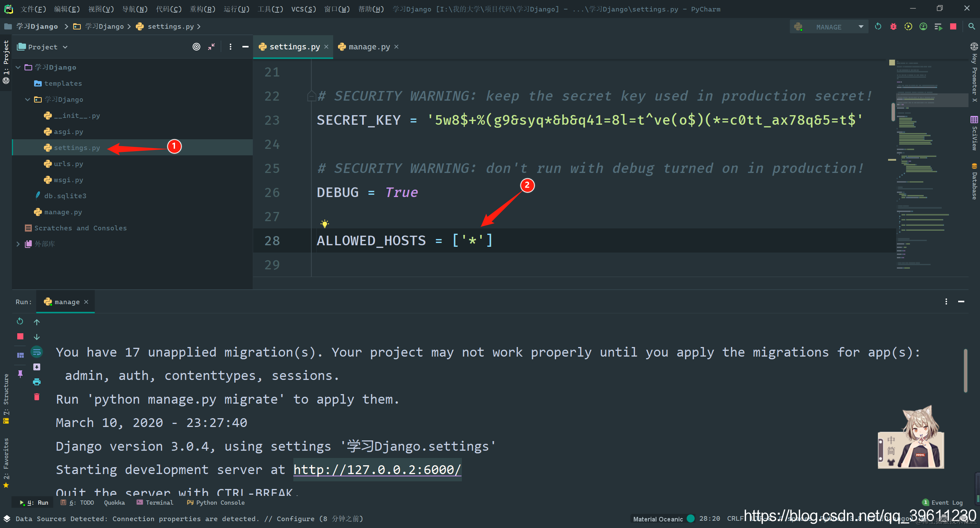The width and height of the screenshot is (980, 528).
Task: Hide the Project panel with the minus icon
Action: tap(245, 47)
